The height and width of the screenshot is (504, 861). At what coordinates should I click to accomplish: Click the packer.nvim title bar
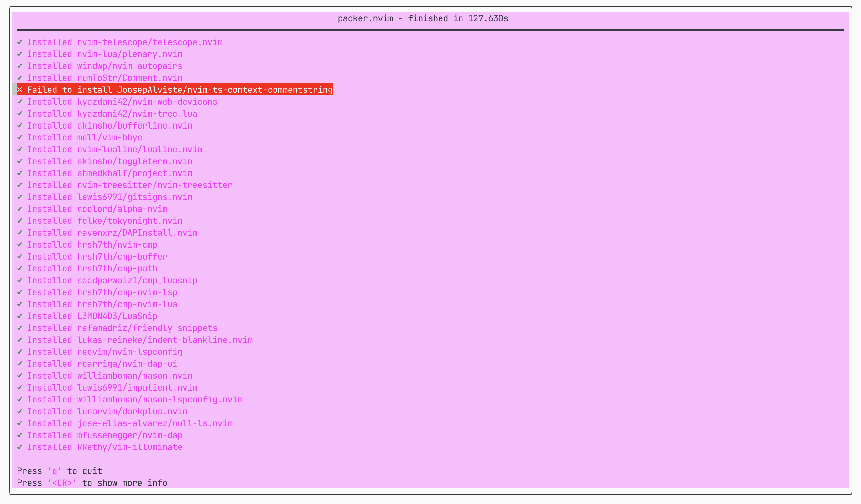coord(423,18)
